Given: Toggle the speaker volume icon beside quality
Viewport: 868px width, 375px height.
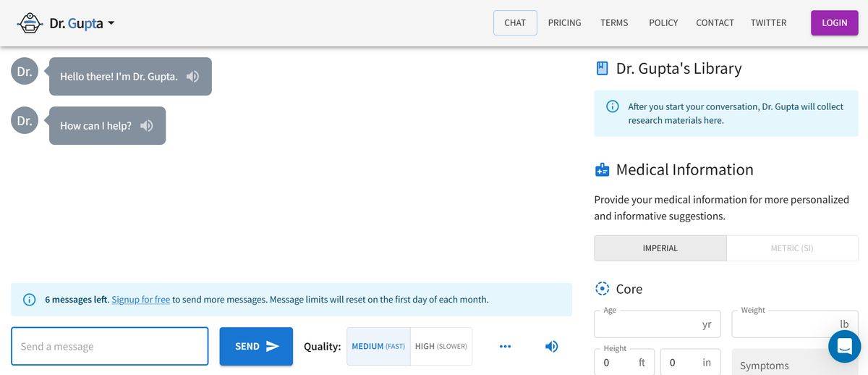Looking at the screenshot, I should (551, 347).
